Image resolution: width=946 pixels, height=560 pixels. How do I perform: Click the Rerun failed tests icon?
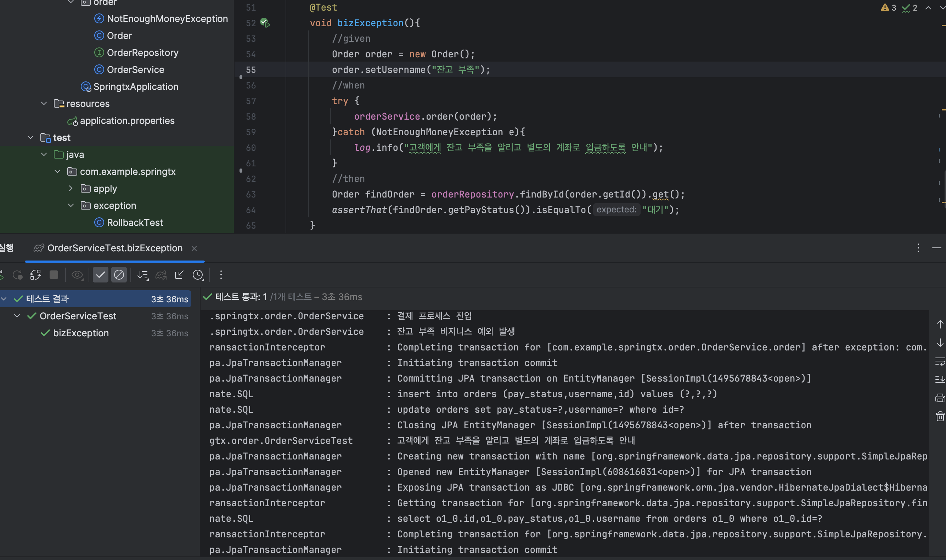pos(17,275)
